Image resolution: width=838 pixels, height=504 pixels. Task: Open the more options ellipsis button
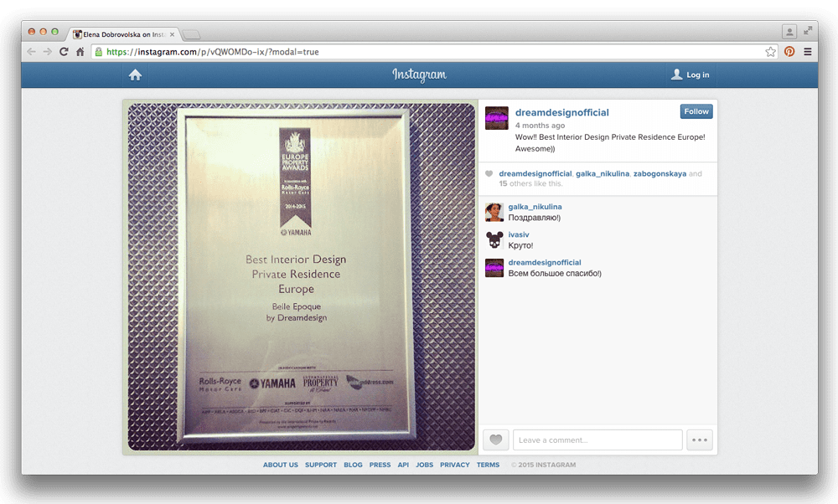pos(700,440)
